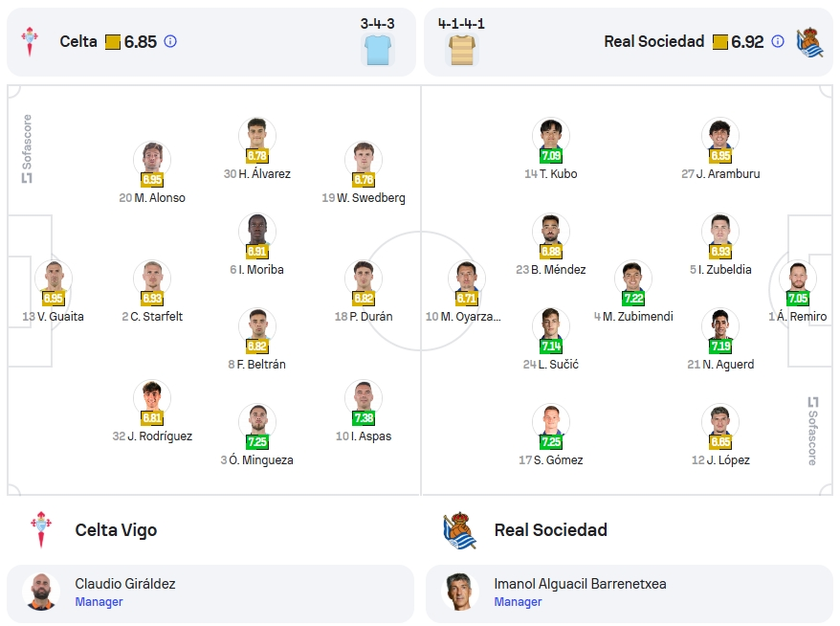Screen dimensions: 840x626
Task: Click the Celta Vigo team name heading
Action: [x=116, y=530]
